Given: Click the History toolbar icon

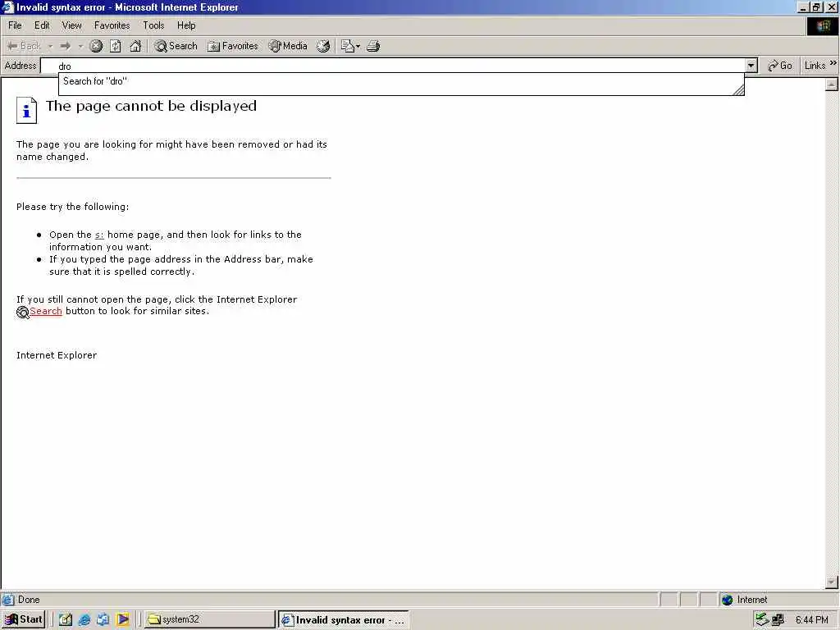Looking at the screenshot, I should click(323, 46).
